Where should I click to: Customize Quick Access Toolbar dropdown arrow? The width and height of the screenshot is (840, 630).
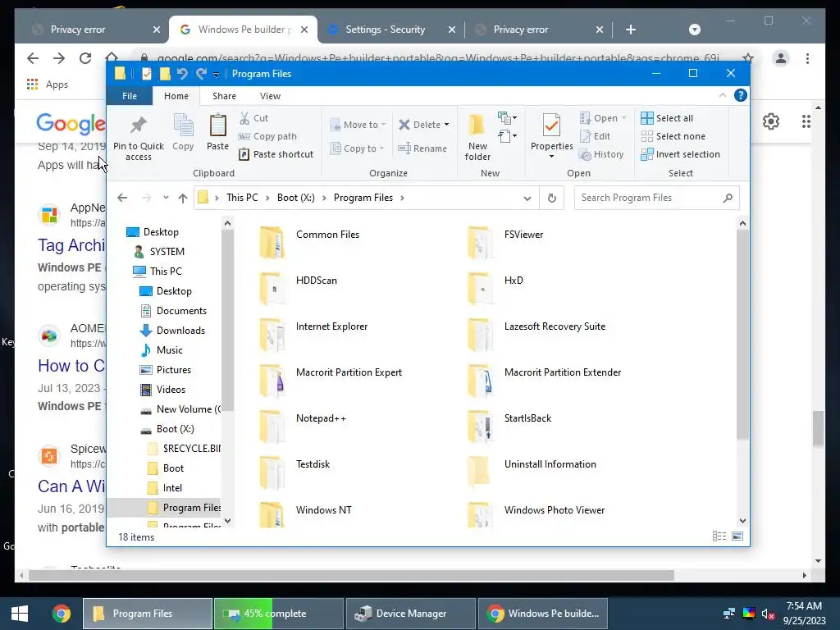(x=216, y=74)
